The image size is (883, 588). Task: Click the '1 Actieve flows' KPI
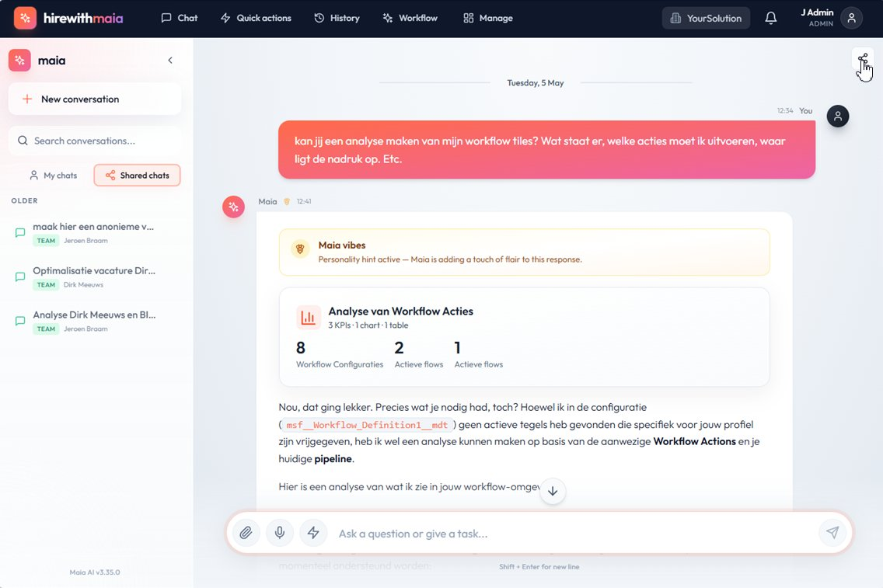pyautogui.click(x=479, y=354)
